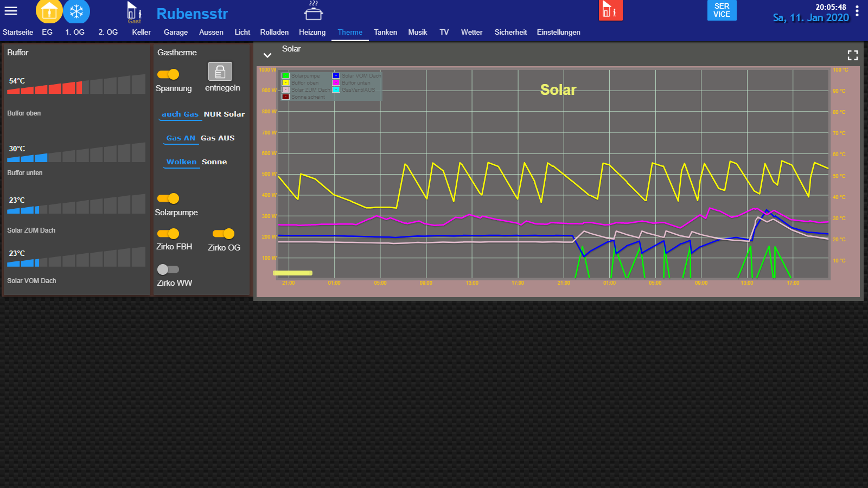This screenshot has width=868, height=488.
Task: Open the Garage tab
Action: (x=176, y=33)
